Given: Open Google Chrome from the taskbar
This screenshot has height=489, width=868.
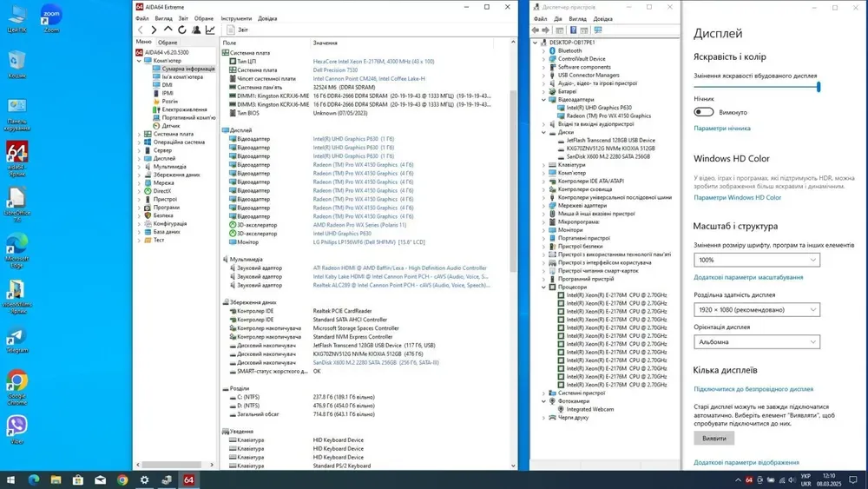Looking at the screenshot, I should tap(122, 479).
